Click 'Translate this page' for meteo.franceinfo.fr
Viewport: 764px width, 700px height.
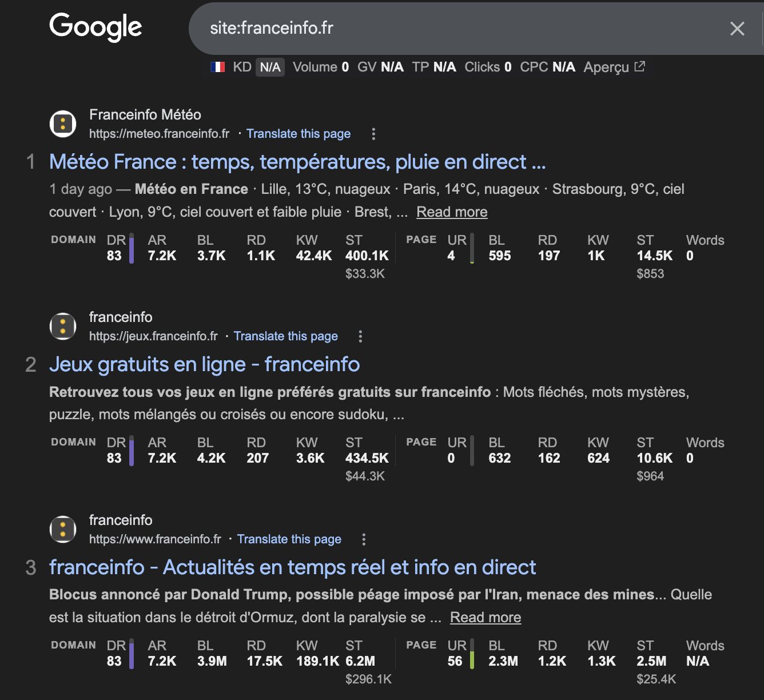(299, 133)
